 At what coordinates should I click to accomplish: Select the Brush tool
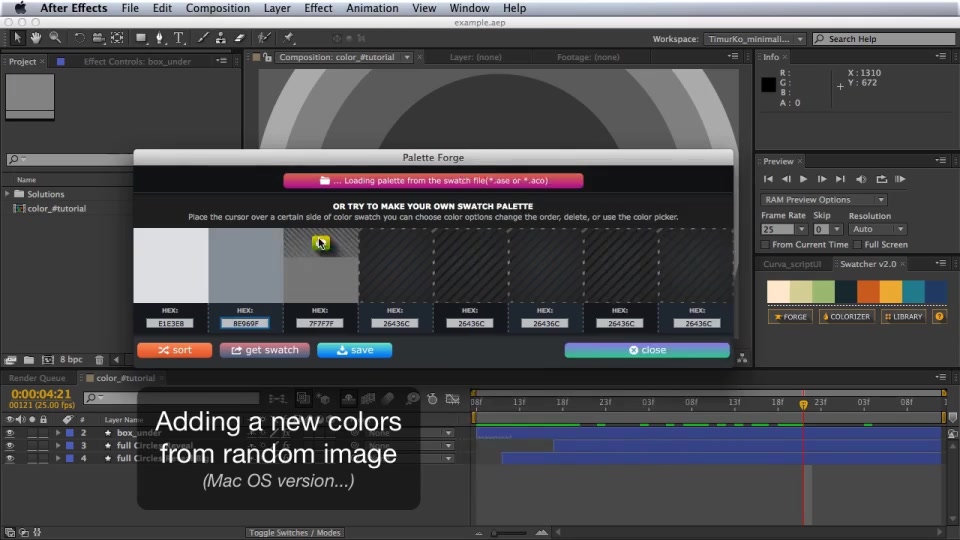coord(203,38)
